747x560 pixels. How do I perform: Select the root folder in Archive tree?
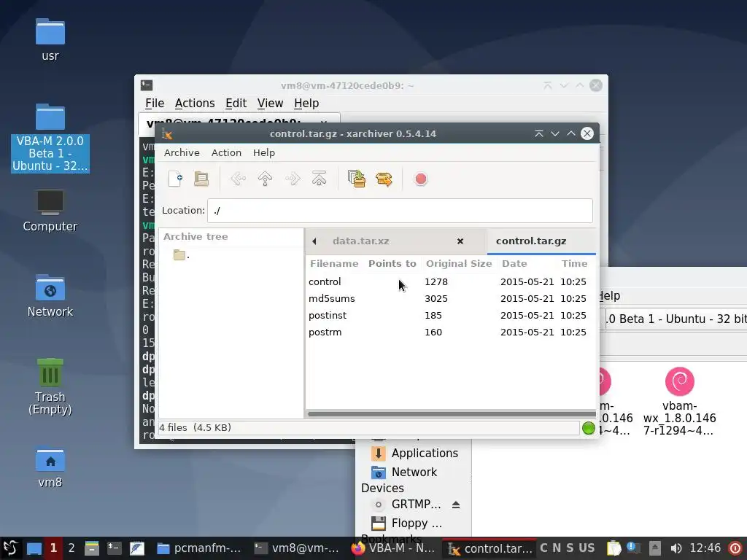pyautogui.click(x=181, y=255)
